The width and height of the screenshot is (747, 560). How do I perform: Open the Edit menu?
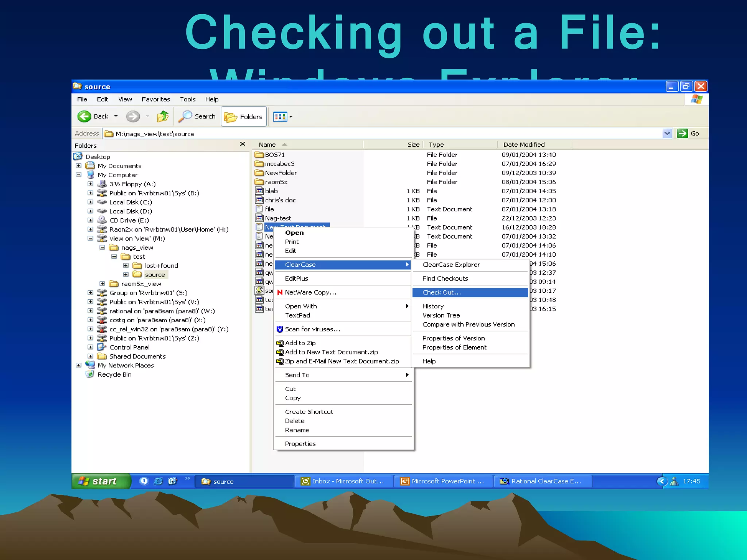click(x=102, y=99)
